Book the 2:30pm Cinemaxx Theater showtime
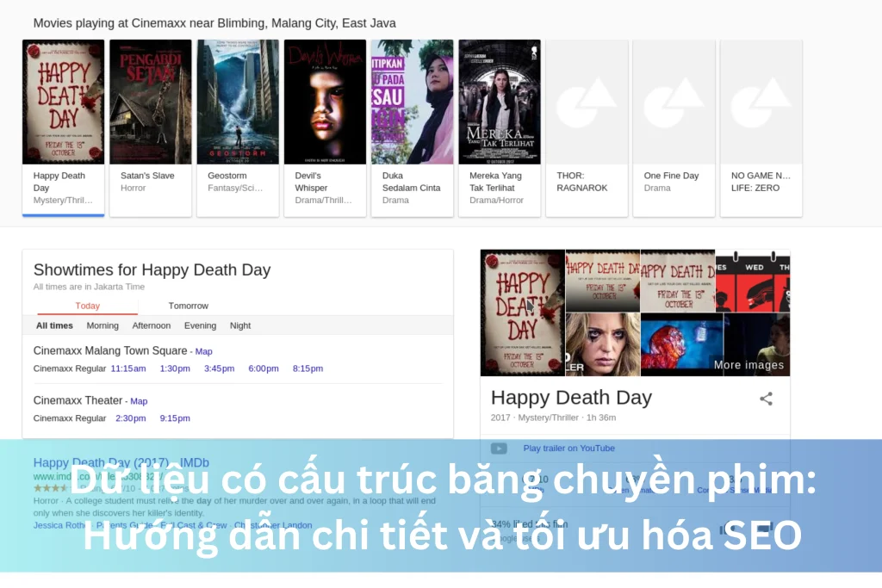The image size is (882, 588). pos(131,418)
